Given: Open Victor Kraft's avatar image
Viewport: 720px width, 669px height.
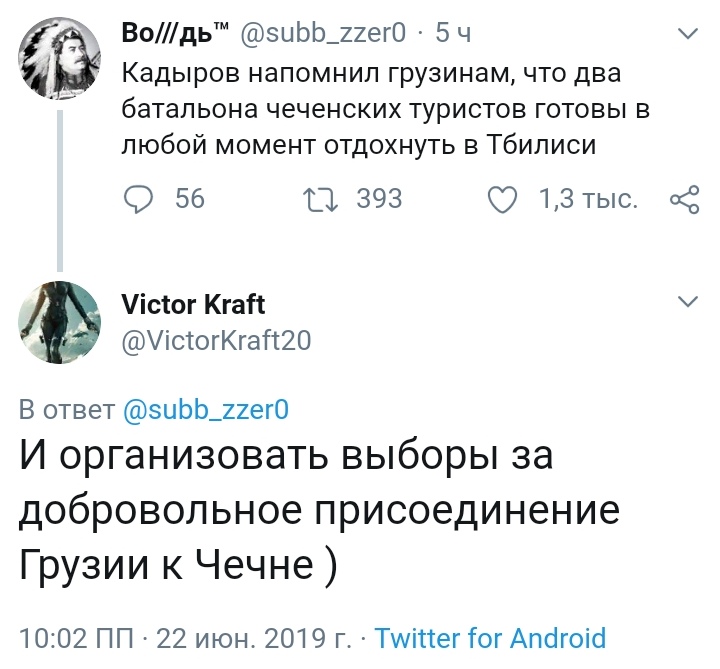Looking at the screenshot, I should pyautogui.click(x=60, y=322).
